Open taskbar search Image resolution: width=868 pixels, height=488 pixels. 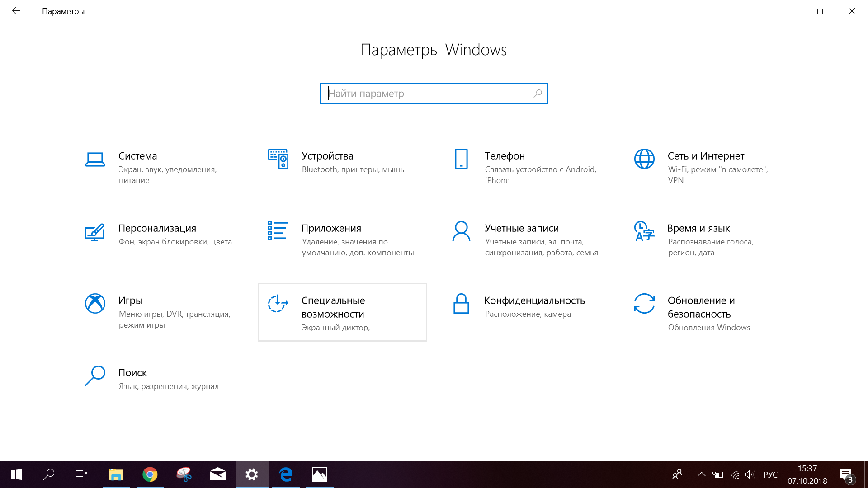click(x=49, y=474)
